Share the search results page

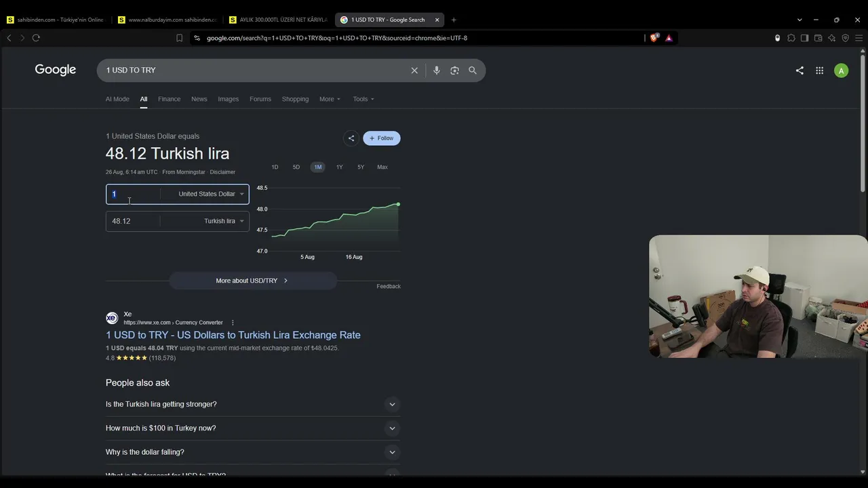tap(800, 70)
